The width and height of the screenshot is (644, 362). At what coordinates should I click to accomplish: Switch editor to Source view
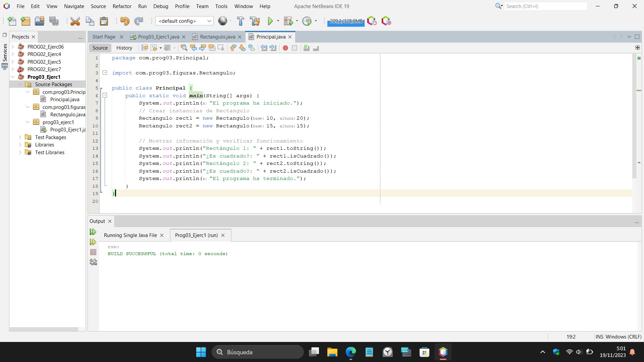(x=100, y=48)
